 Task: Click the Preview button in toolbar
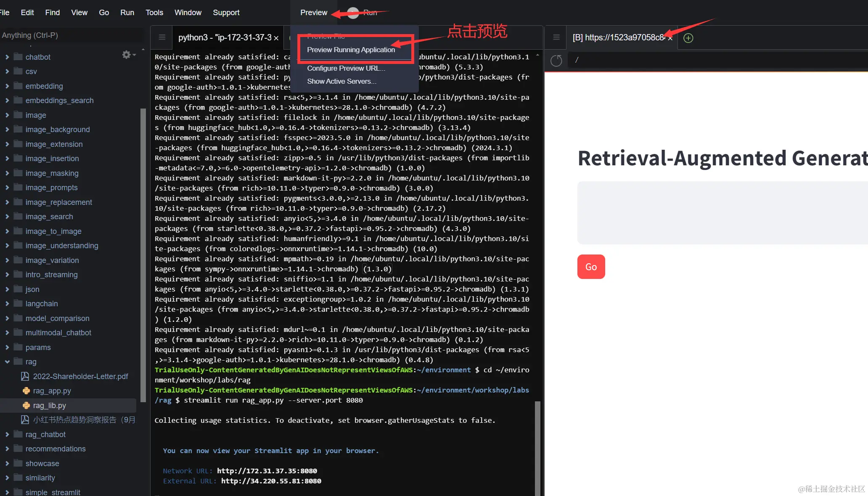313,13
